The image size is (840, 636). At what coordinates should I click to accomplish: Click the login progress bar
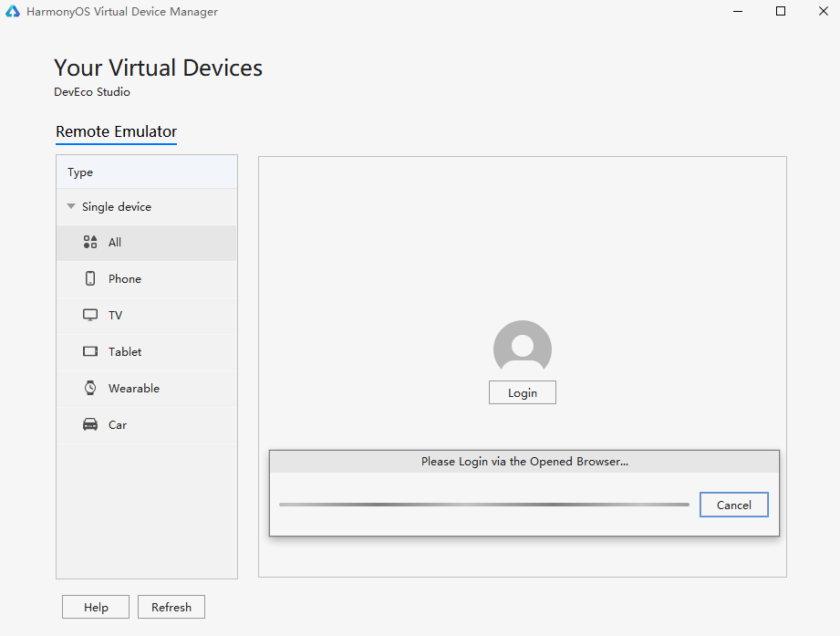pyautogui.click(x=484, y=505)
